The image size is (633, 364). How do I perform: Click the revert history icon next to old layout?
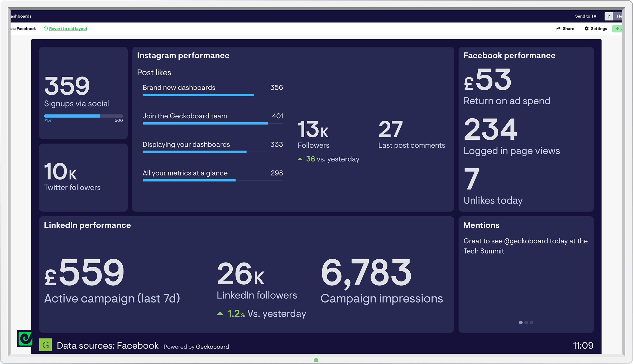(45, 28)
